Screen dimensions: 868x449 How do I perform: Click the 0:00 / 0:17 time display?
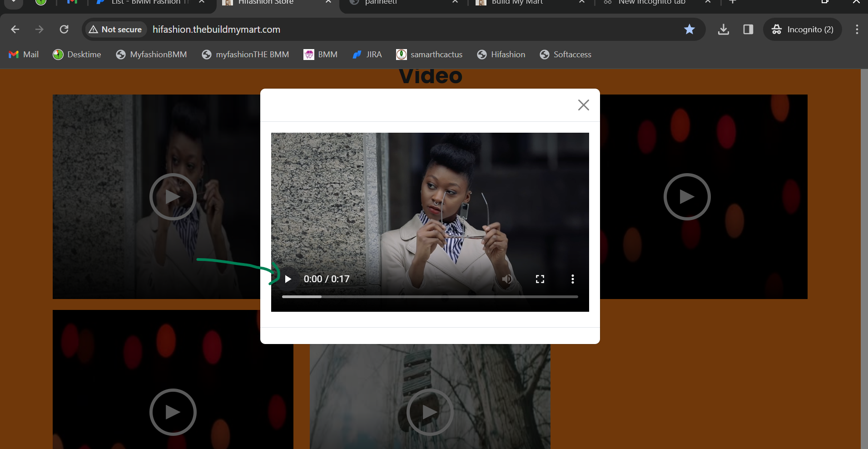pos(327,279)
